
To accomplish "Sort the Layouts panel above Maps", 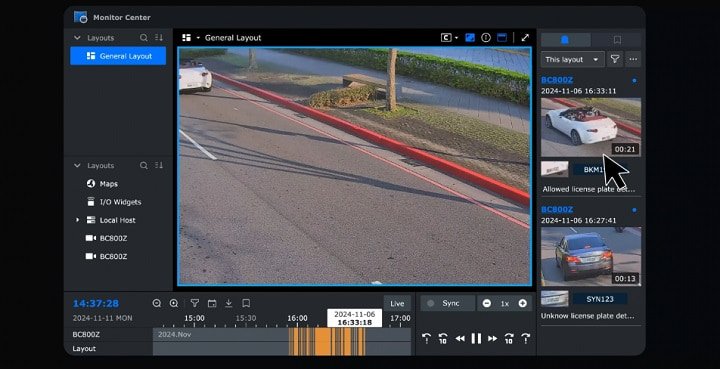I will click(x=159, y=165).
